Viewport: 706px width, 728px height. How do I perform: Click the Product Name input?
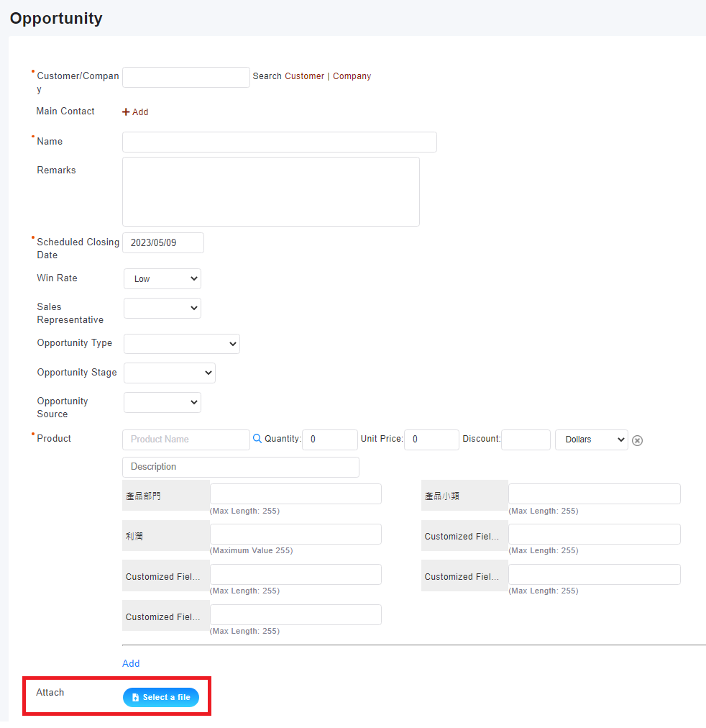[186, 440]
